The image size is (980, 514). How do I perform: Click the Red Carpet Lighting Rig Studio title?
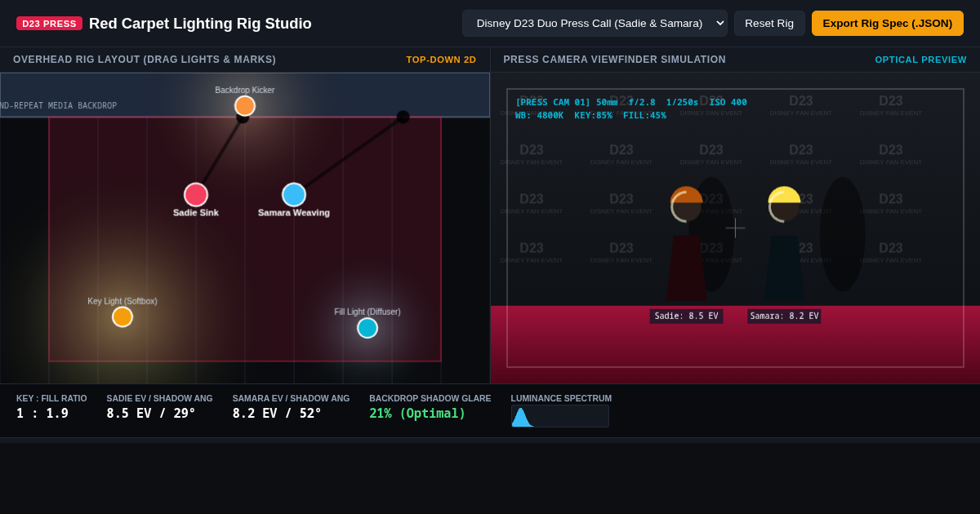200,24
